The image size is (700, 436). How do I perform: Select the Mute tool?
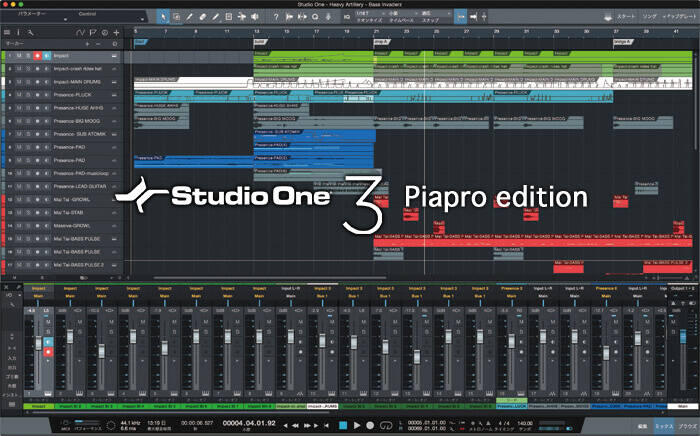point(229,17)
